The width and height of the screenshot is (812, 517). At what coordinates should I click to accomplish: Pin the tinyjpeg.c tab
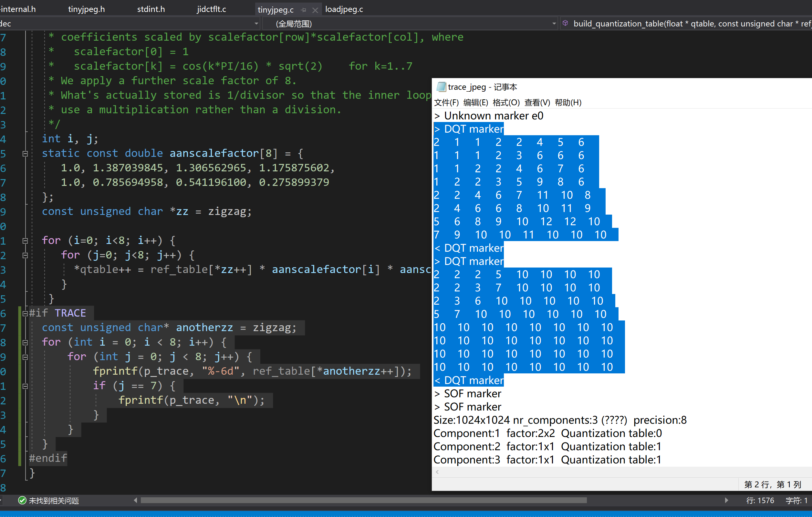click(x=304, y=10)
